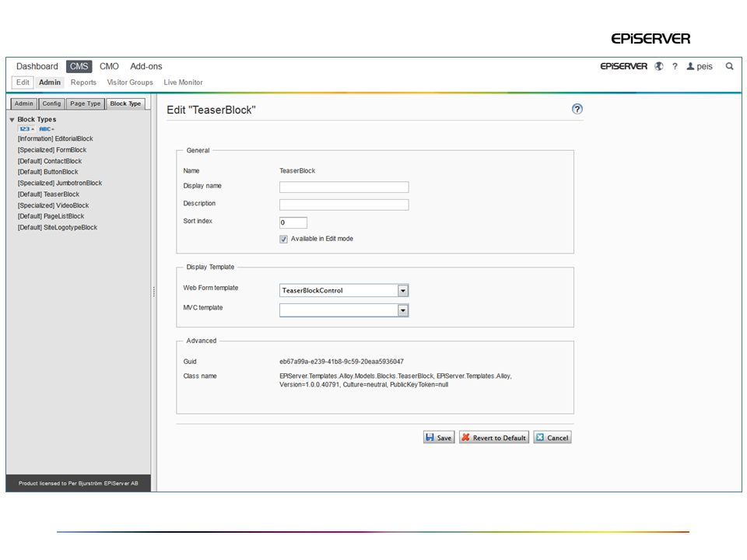Screen dimensions: 747x560
Task: Sort block types by index (123 icon)
Action: click(x=26, y=129)
